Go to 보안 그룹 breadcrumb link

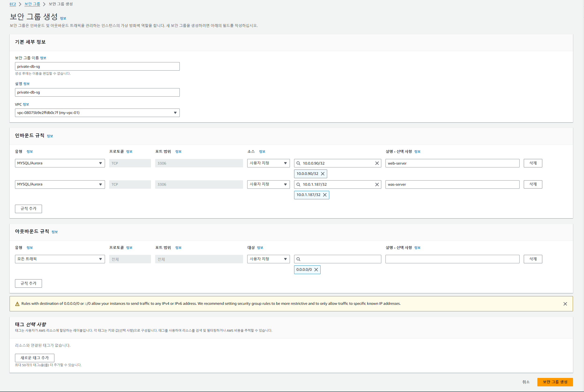(x=32, y=4)
